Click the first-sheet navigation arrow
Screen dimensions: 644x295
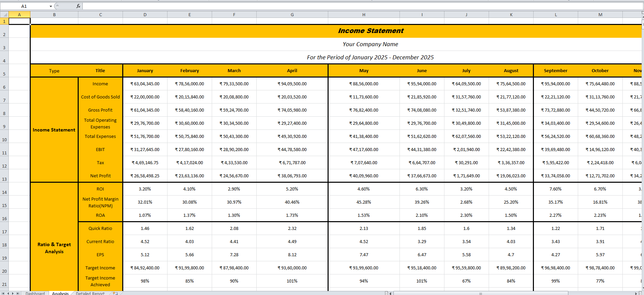pyautogui.click(x=3, y=293)
